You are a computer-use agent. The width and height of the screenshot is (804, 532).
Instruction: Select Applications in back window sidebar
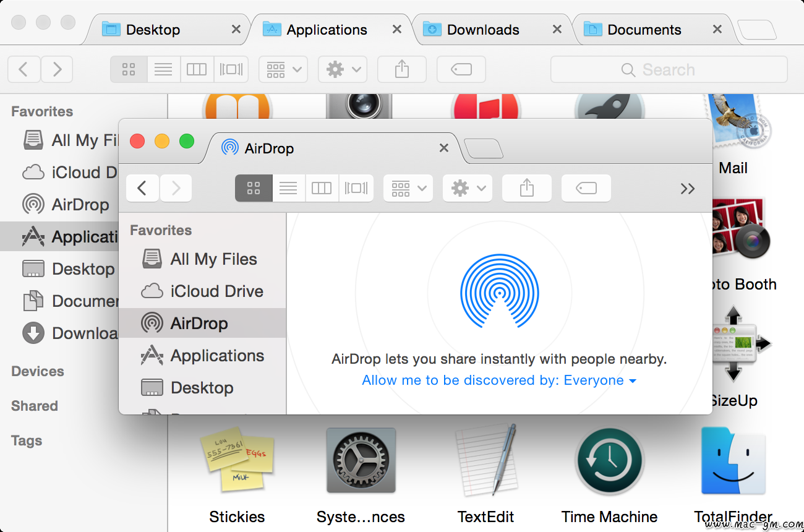tap(59, 237)
